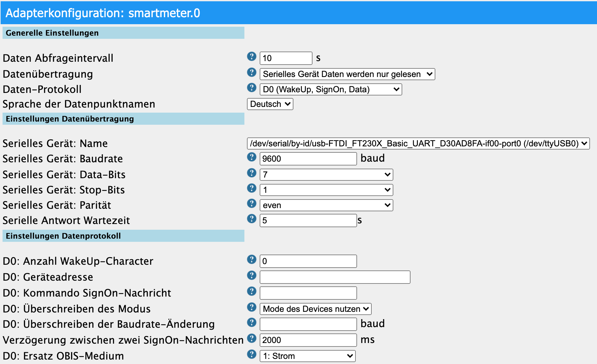
Task: Show help for Serielles Gerät Parität
Action: [x=251, y=203]
